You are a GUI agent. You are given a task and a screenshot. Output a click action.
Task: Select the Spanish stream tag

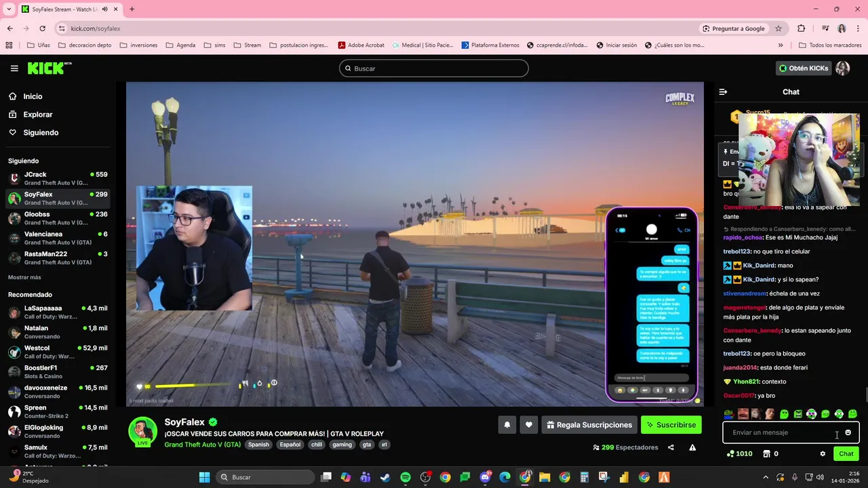pyautogui.click(x=258, y=445)
